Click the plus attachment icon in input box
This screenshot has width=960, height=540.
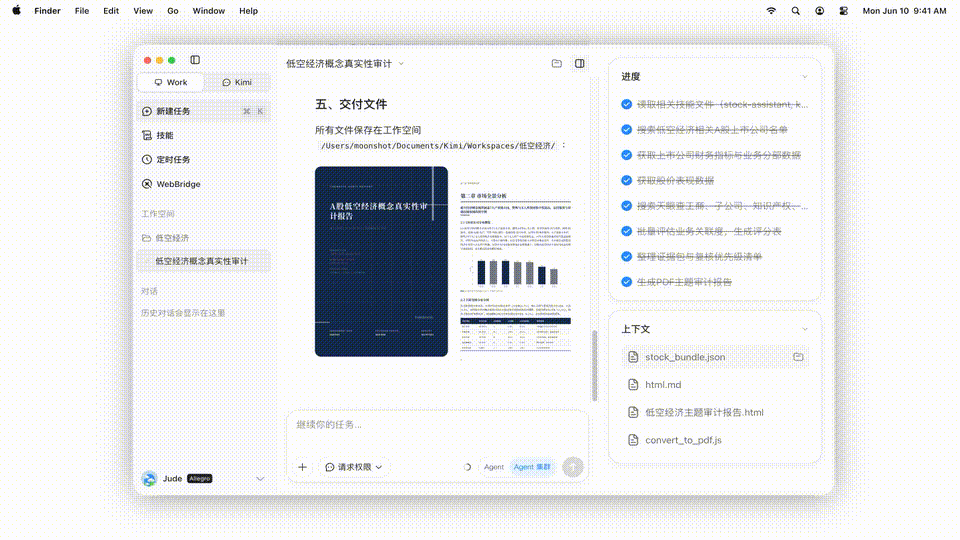click(302, 467)
